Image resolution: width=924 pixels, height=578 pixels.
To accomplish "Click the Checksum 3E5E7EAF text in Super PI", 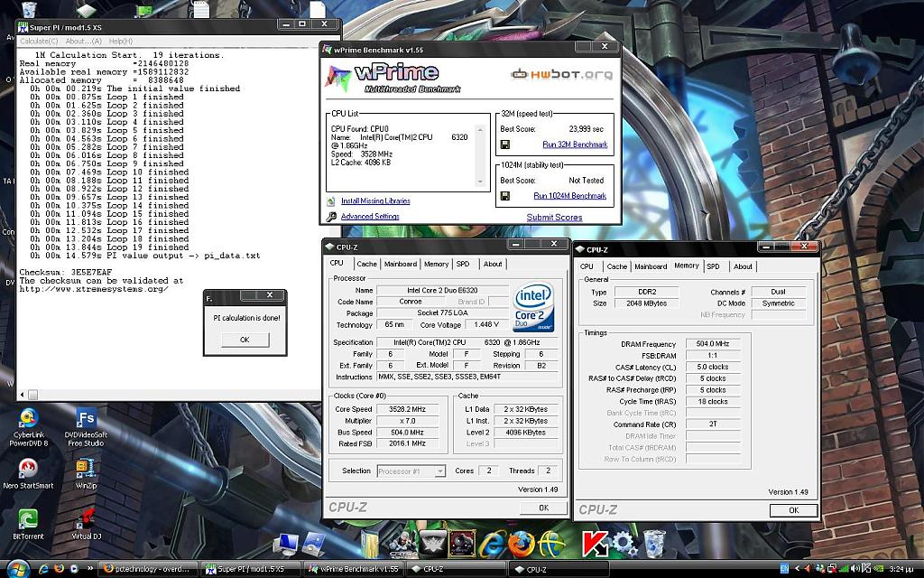I will tap(65, 273).
